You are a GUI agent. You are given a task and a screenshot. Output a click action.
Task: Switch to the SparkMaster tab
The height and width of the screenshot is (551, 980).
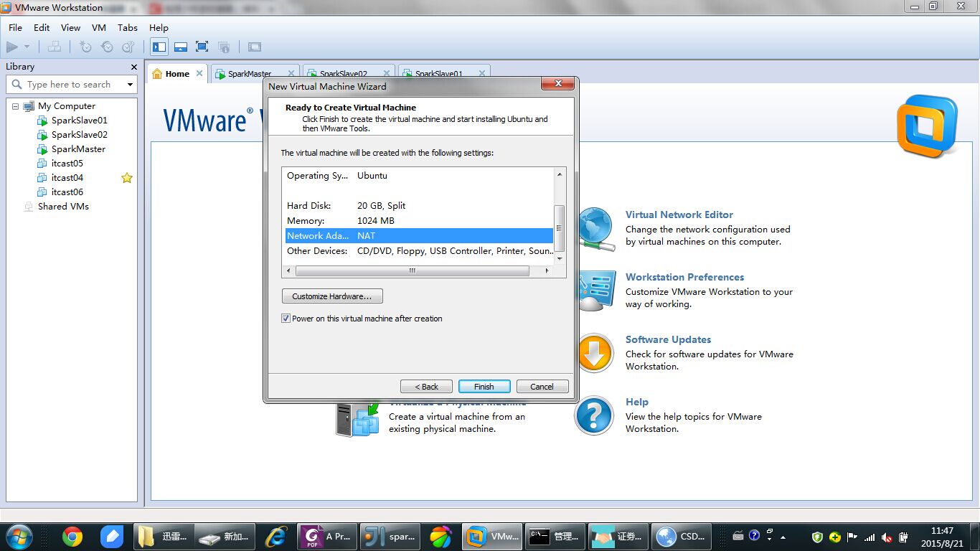pyautogui.click(x=250, y=73)
